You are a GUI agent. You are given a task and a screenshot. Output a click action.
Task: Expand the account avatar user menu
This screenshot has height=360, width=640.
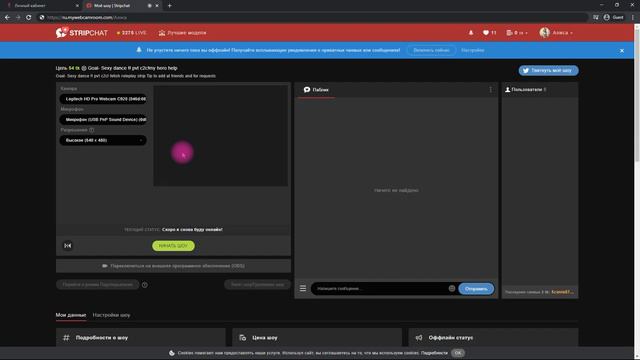[x=556, y=33]
